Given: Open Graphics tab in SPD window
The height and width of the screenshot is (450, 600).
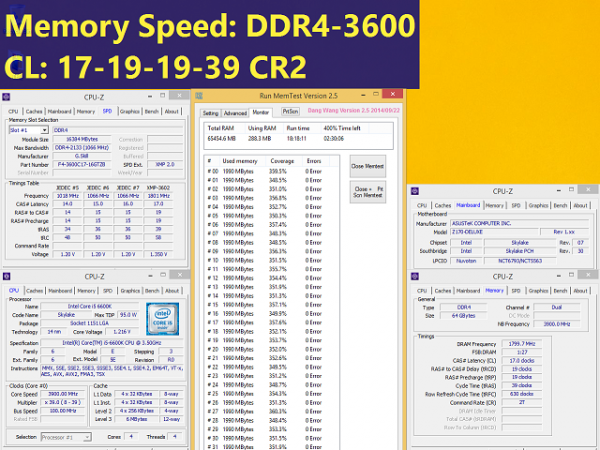Looking at the screenshot, I should (x=130, y=111).
